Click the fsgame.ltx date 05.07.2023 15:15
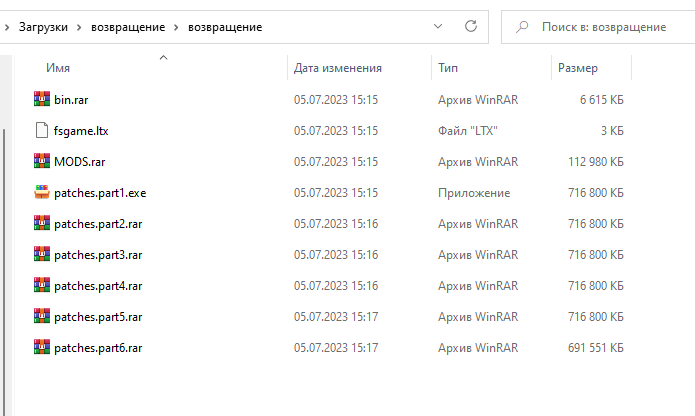Screen dimensions: 695x416 pos(336,131)
